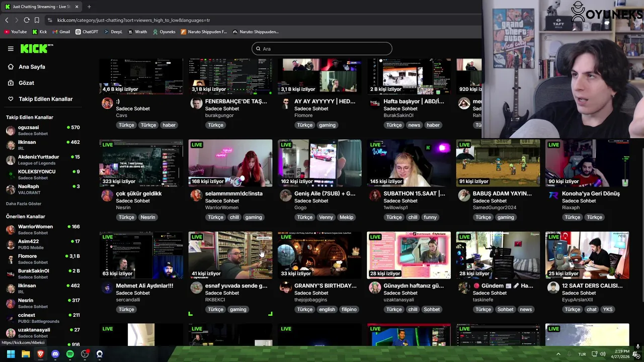Click the 'funny' tag under 1willowisp1 stream
Viewport: 644px width, 362px height.
430,217
